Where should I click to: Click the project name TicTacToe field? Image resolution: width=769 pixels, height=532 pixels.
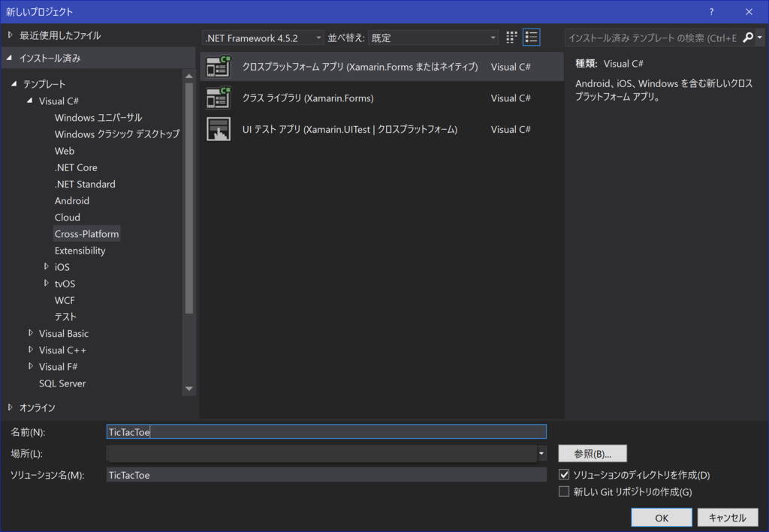[326, 431]
